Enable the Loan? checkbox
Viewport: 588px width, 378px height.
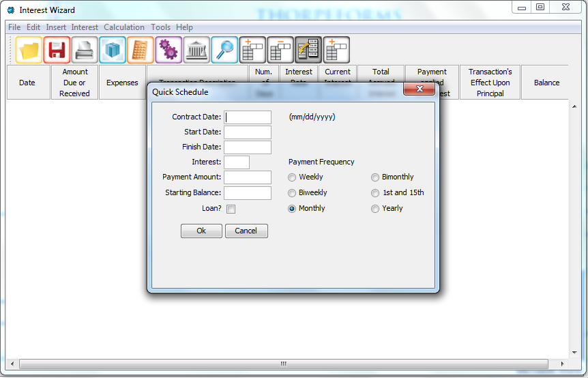coord(231,209)
